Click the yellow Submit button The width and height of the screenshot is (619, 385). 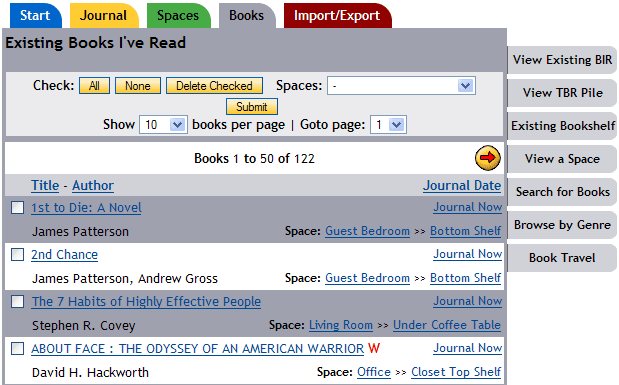tap(251, 107)
